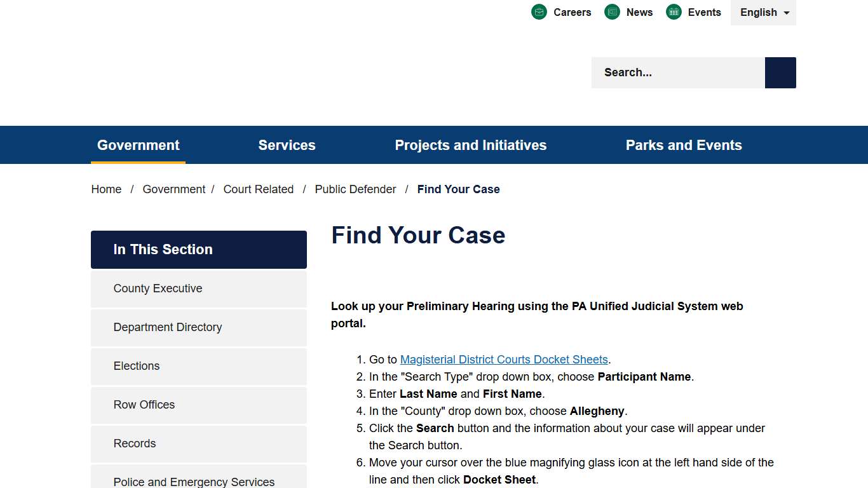Click the dark search submit button
This screenshot has width=868, height=488.
[x=780, y=72]
